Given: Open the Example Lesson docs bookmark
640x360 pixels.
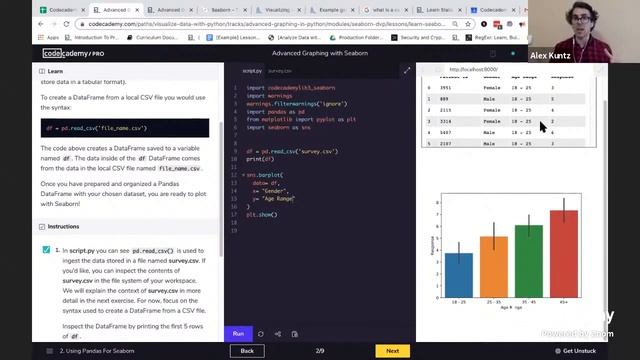Looking at the screenshot, I should tap(233, 38).
